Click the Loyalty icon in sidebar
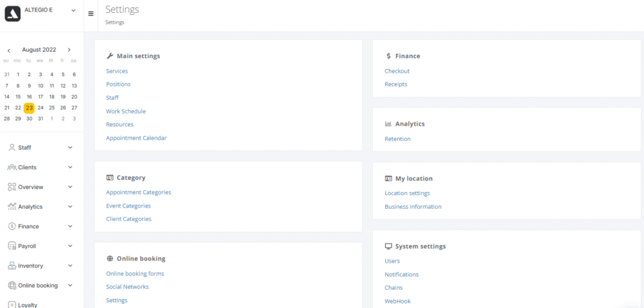The width and height of the screenshot is (644, 308). point(12,305)
